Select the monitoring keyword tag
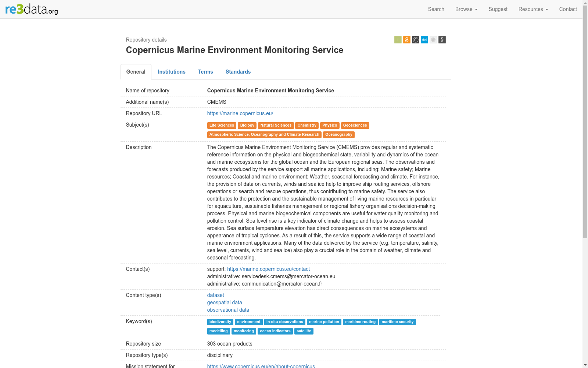This screenshot has width=588, height=368. pos(244,331)
